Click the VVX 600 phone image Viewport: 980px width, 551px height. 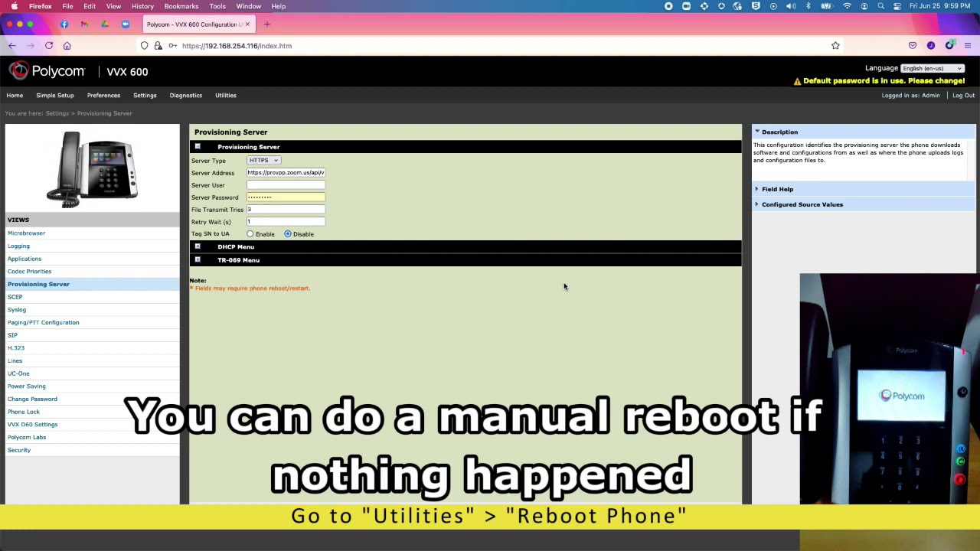(92, 169)
